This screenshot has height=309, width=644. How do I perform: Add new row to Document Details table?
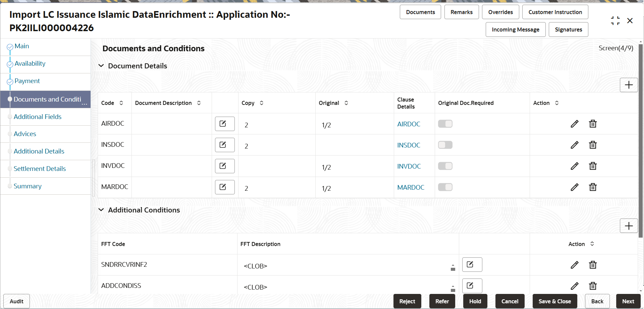[x=629, y=85]
